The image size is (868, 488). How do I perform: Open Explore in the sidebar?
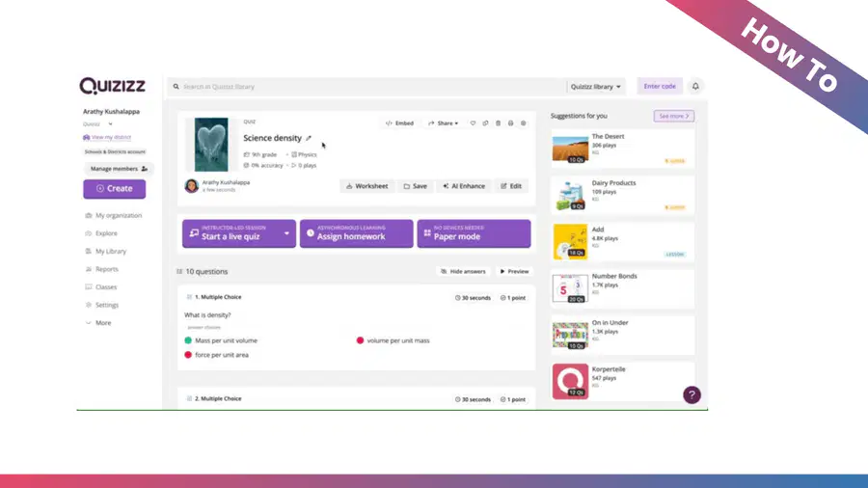(100, 233)
